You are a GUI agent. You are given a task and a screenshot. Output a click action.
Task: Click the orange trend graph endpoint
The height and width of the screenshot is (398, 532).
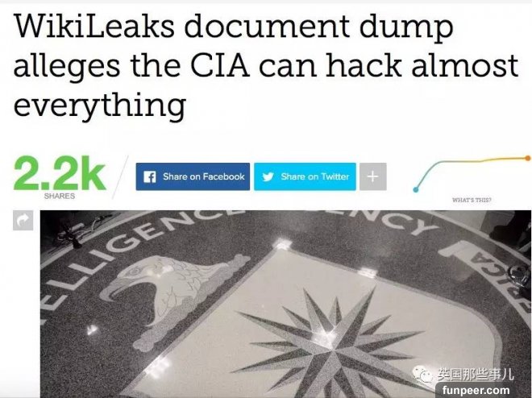pos(528,158)
